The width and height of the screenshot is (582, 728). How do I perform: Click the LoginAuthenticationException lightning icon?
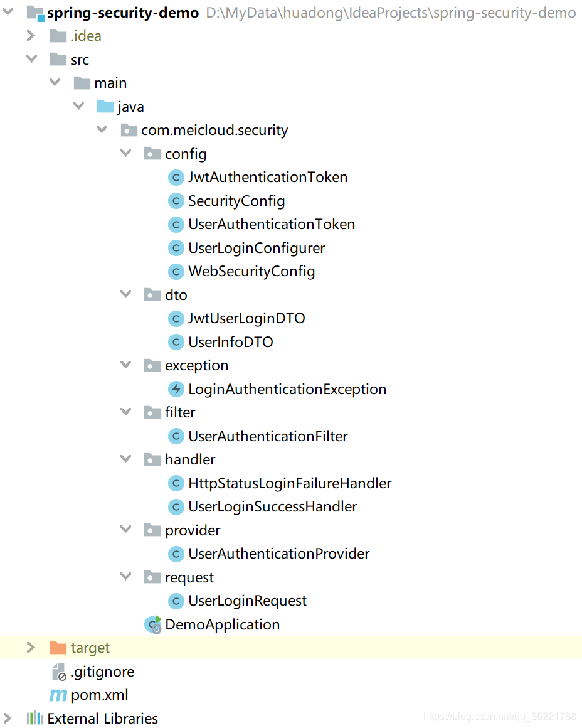point(176,389)
